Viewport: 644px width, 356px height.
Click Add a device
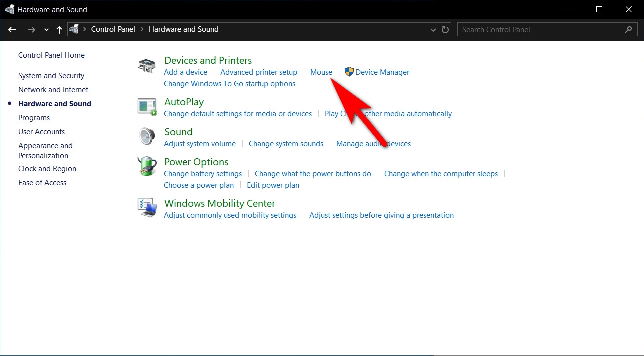tap(185, 72)
